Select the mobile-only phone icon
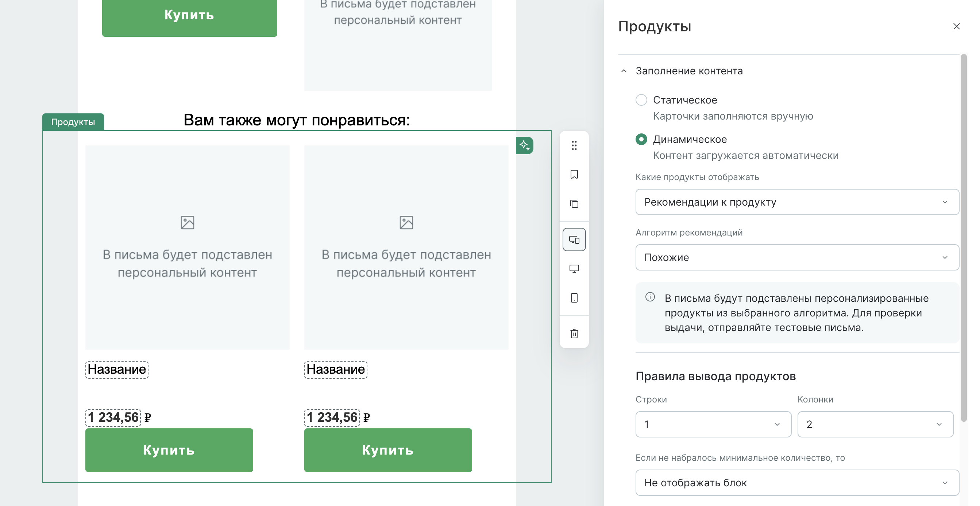This screenshot has width=980, height=506. 574,298
